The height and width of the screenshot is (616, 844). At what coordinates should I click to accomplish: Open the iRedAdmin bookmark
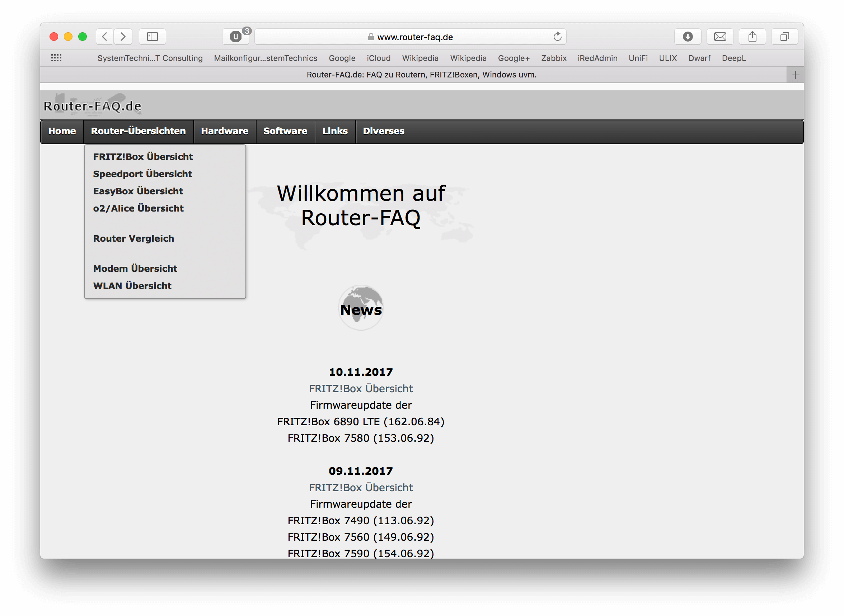click(597, 58)
